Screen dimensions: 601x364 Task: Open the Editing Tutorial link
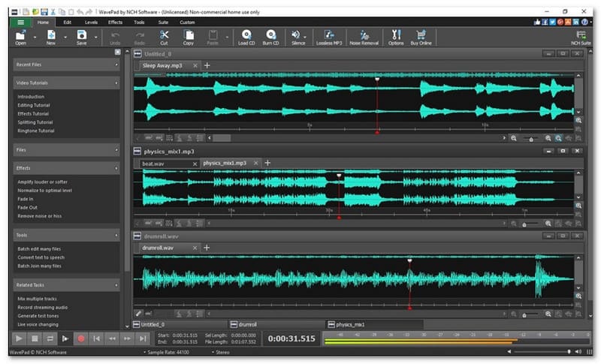point(34,105)
